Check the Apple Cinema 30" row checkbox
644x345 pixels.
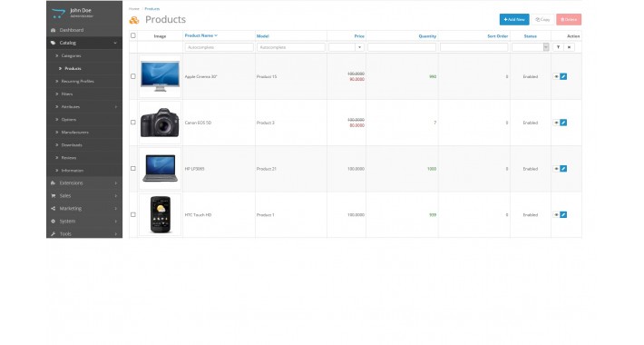click(x=133, y=76)
